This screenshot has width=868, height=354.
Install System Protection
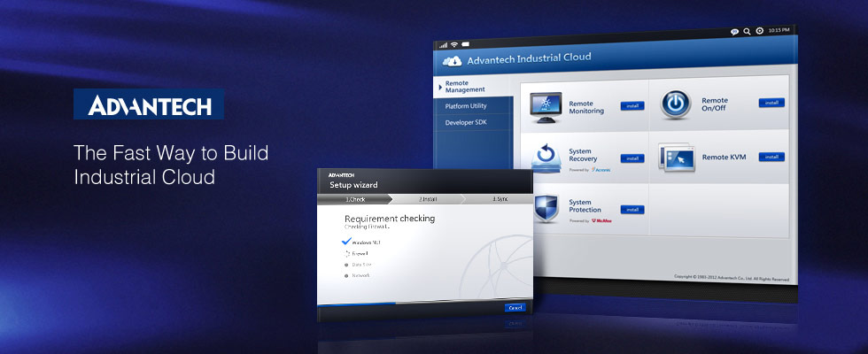pos(632,210)
